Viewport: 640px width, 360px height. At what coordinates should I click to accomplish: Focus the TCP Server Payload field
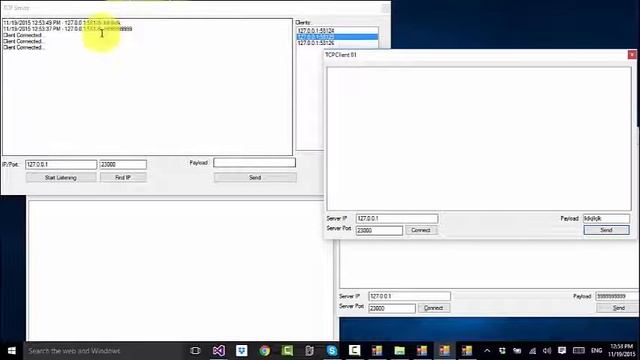tap(254, 163)
